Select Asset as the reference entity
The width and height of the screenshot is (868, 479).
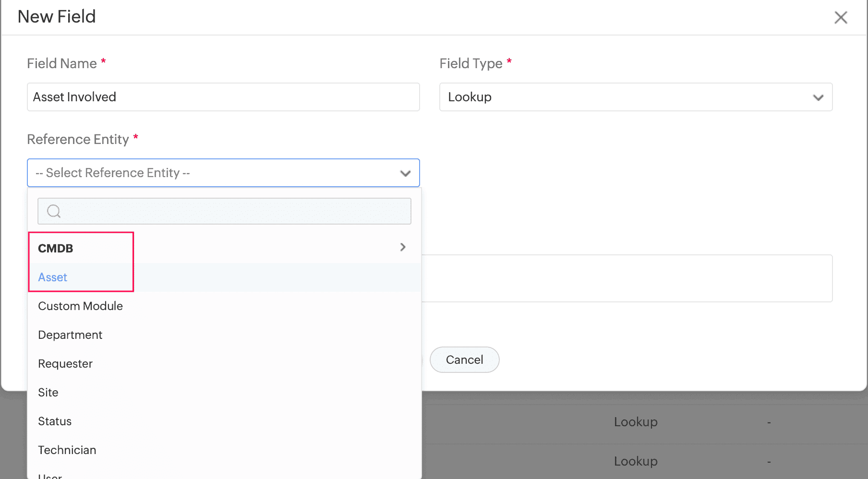(52, 277)
